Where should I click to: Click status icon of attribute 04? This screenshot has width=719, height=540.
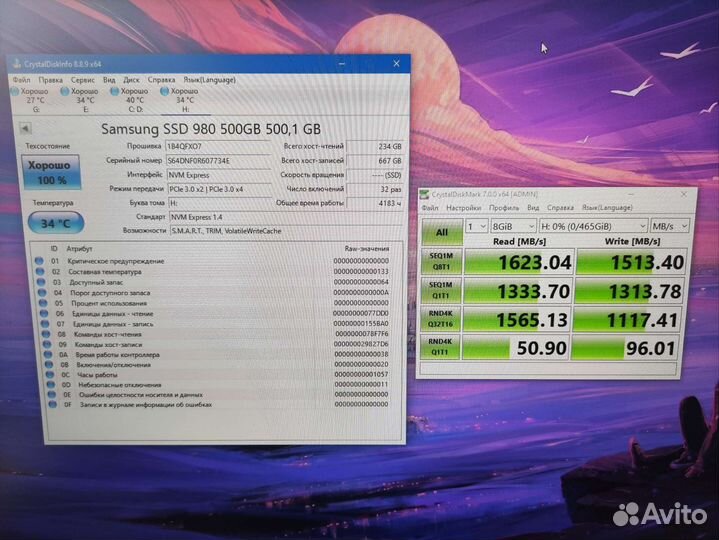click(x=42, y=292)
